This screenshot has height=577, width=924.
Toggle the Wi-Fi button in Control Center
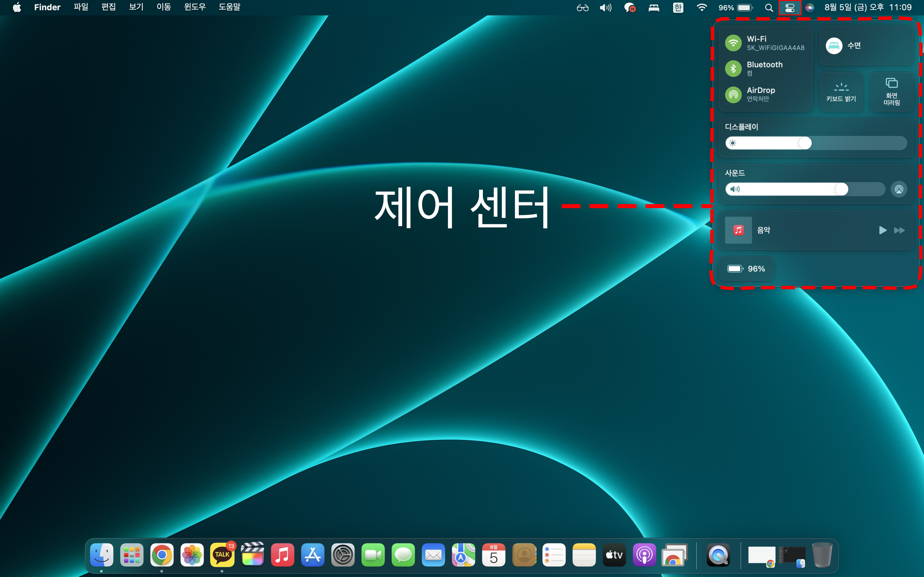click(733, 43)
